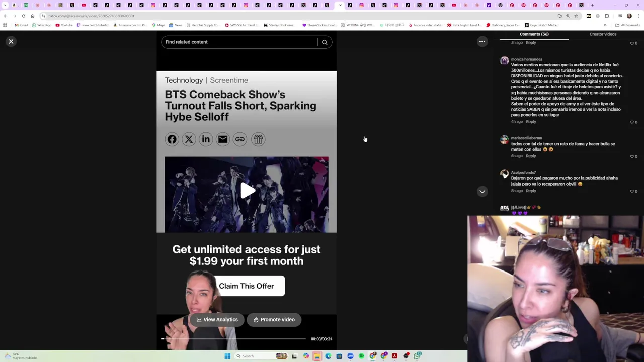Click the Windows taskbar Search box
This screenshot has width=644, height=362.
coord(261,356)
